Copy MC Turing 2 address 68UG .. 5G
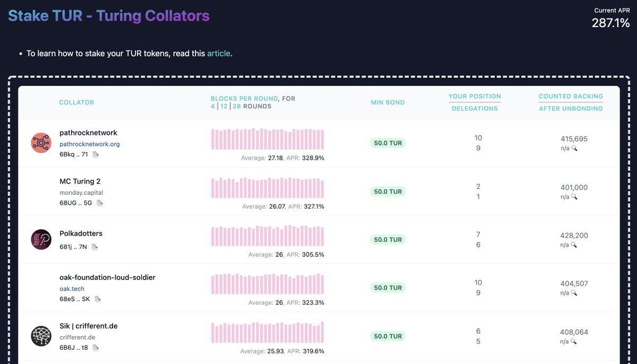The height and width of the screenshot is (364, 637). point(100,203)
